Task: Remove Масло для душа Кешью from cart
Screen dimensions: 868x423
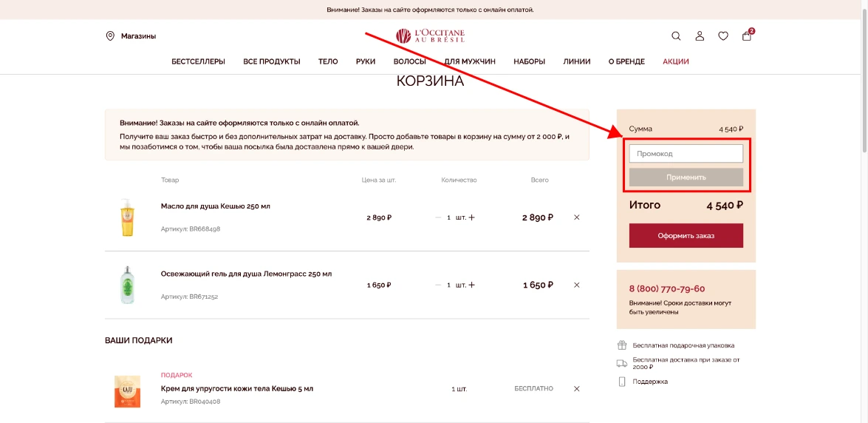Action: coord(577,217)
